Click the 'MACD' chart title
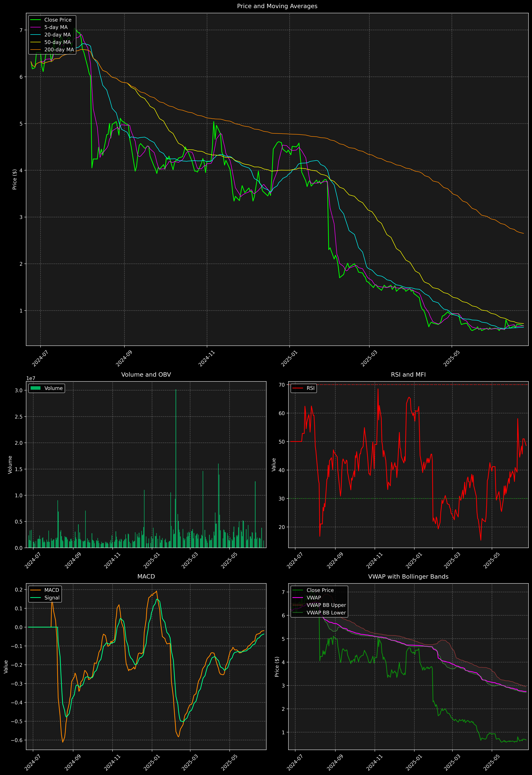 pyautogui.click(x=146, y=577)
